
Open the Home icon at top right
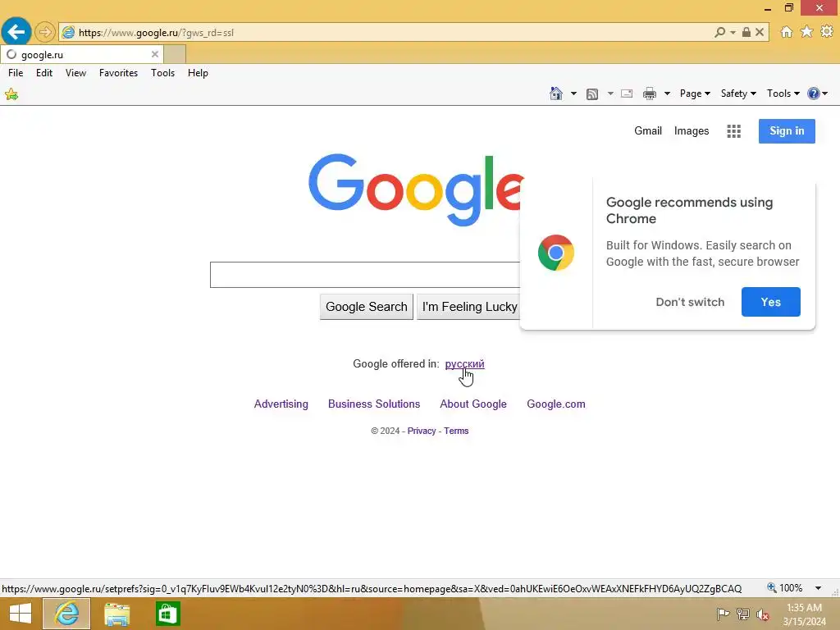pos(787,32)
